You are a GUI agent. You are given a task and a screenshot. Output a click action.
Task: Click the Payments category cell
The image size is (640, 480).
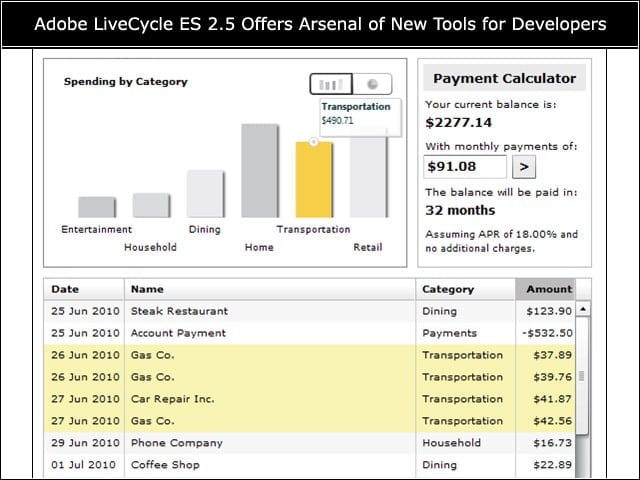click(x=449, y=333)
